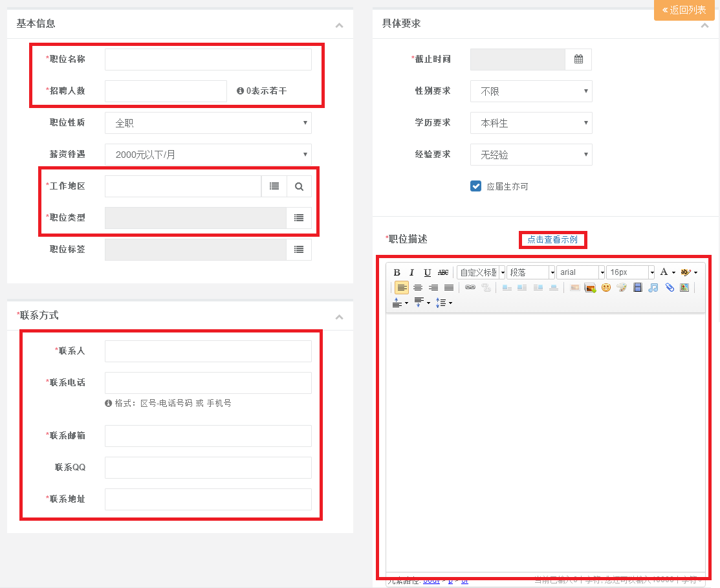Screen dimensions: 720x588
Task: Open the 点击查看示例 link
Action: pyautogui.click(x=552, y=239)
